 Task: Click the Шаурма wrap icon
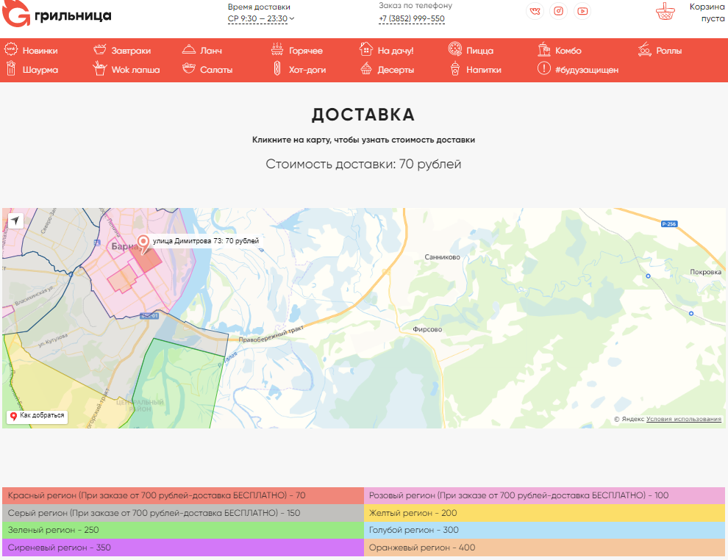[11, 68]
